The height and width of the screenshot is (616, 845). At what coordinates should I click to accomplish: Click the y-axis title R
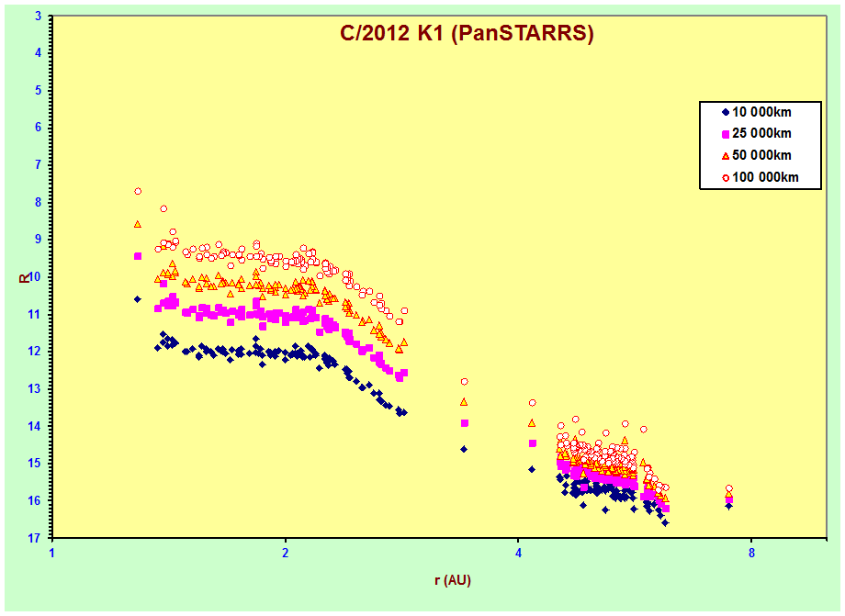[24, 278]
